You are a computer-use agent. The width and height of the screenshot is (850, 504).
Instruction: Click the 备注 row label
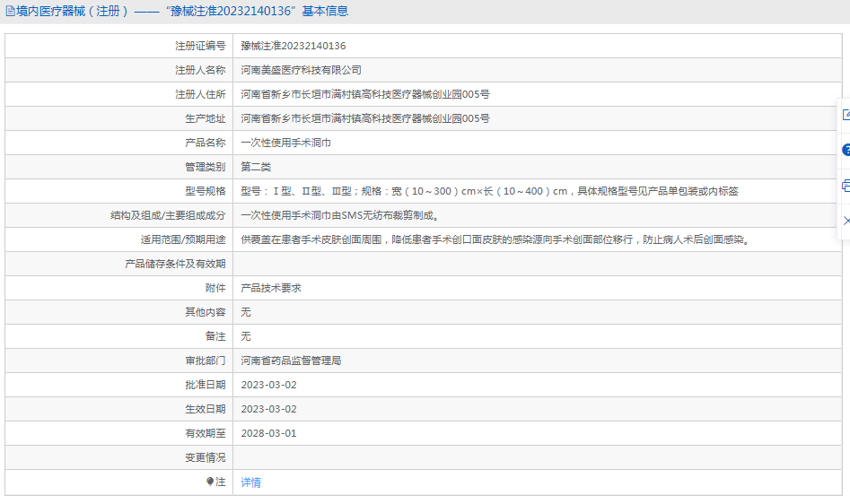pos(215,336)
